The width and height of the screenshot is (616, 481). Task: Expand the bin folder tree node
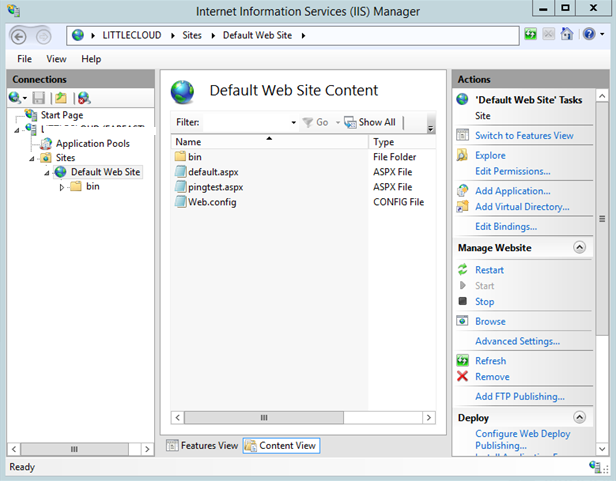(x=62, y=187)
